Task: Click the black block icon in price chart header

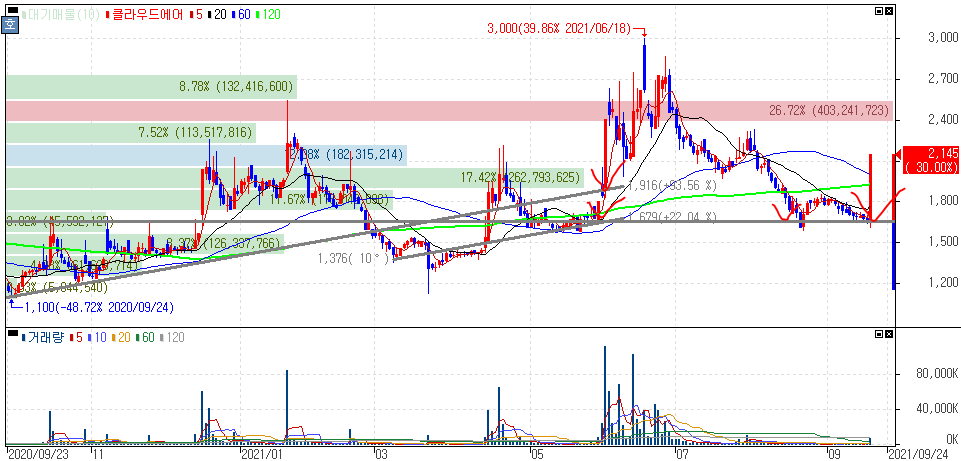Action: coord(13,12)
